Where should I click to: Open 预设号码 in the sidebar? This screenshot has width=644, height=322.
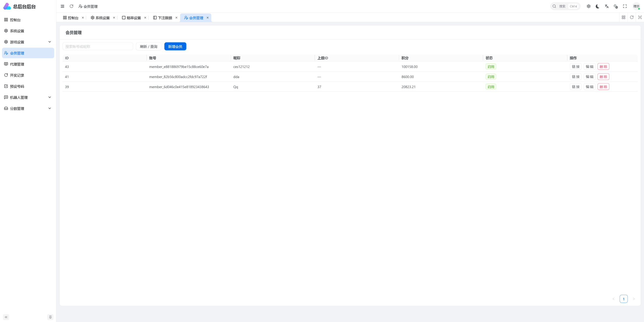[28, 86]
